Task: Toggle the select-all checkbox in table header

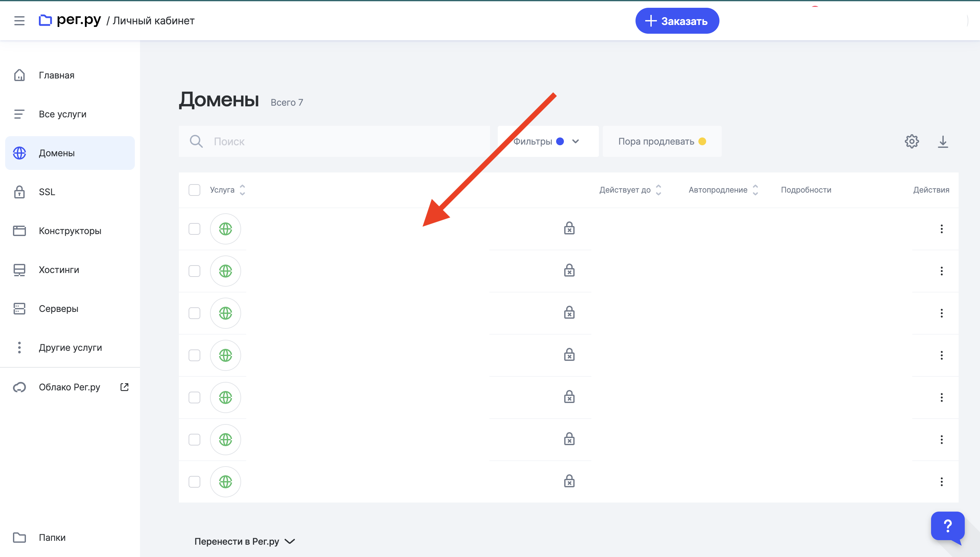Action: coord(194,190)
